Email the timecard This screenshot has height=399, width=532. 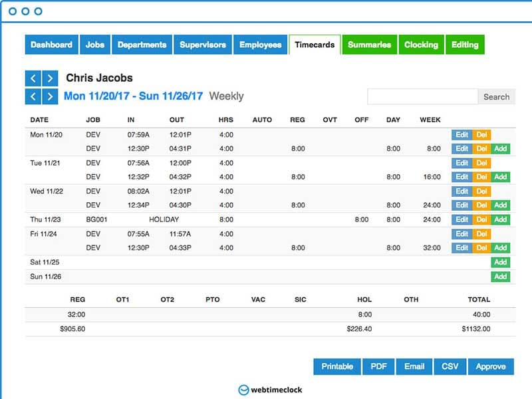(x=414, y=366)
